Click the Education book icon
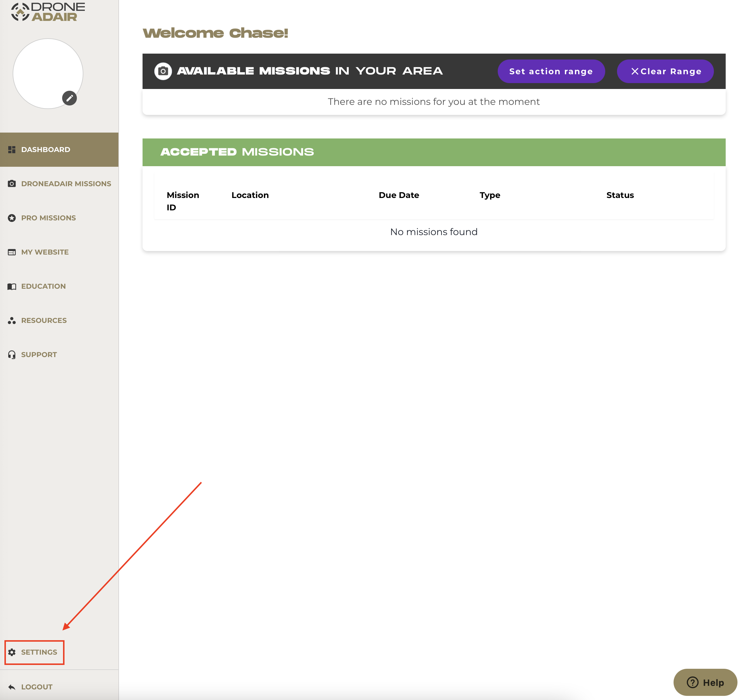This screenshot has width=741, height=700. pos(12,287)
